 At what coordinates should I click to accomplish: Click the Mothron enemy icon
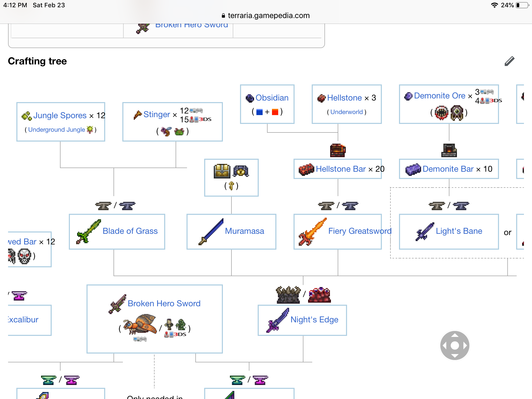pyautogui.click(x=140, y=324)
